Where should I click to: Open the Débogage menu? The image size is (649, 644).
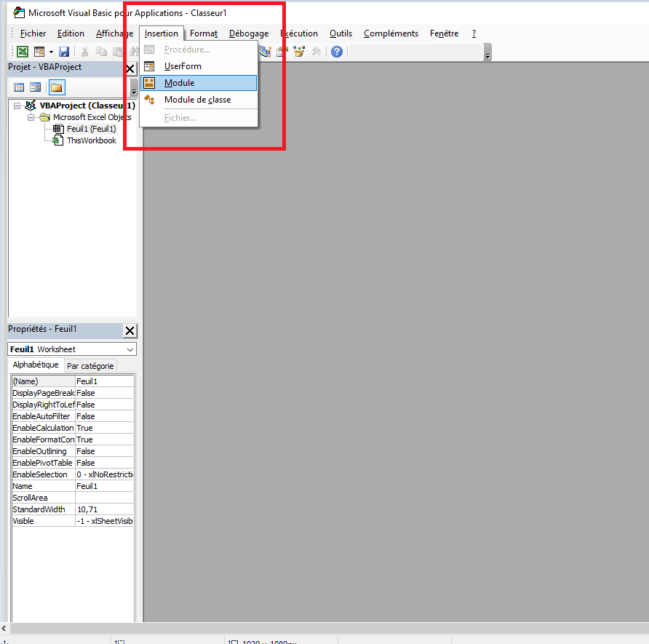point(249,33)
